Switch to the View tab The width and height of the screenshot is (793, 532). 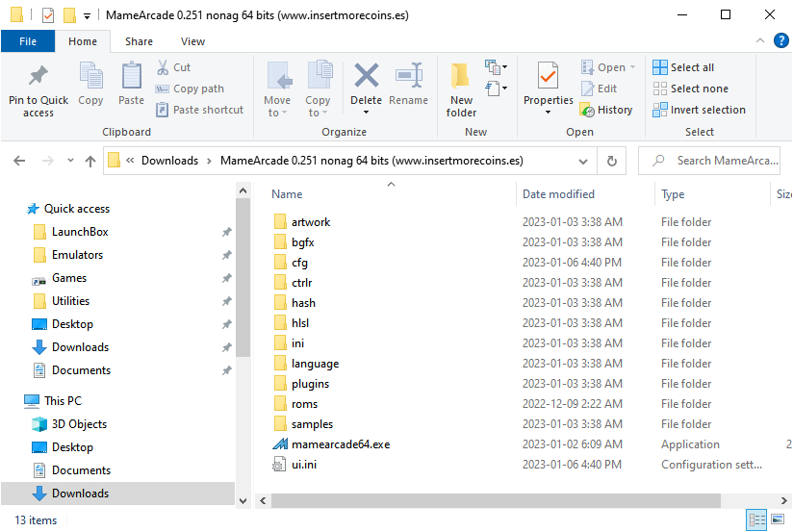tap(192, 41)
